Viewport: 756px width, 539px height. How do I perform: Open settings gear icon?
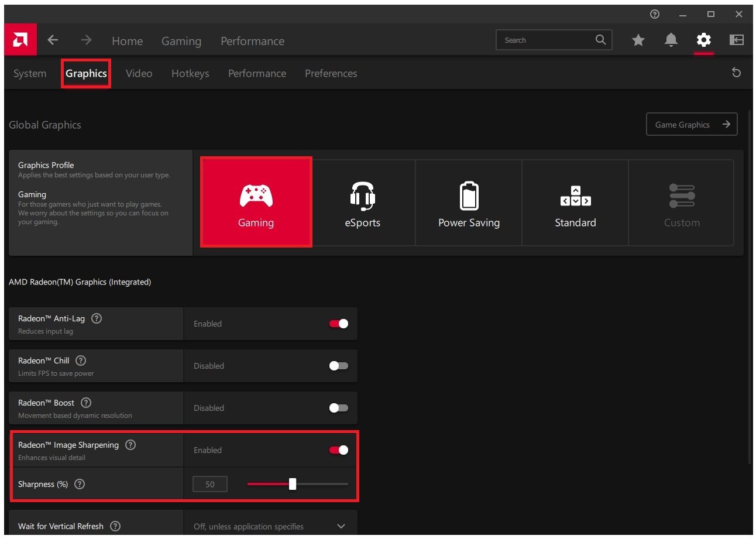703,40
